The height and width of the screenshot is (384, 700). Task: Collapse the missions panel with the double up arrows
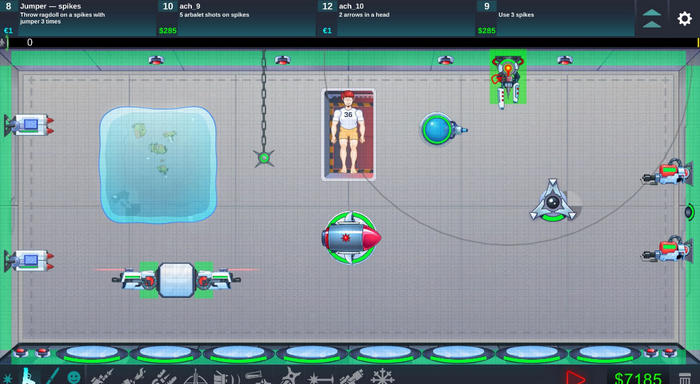(x=652, y=18)
